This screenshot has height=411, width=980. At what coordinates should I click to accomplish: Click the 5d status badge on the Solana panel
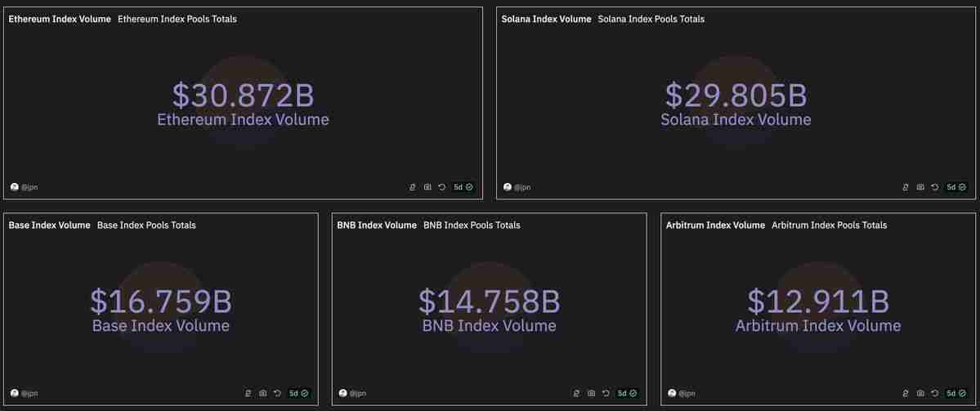pyautogui.click(x=956, y=187)
